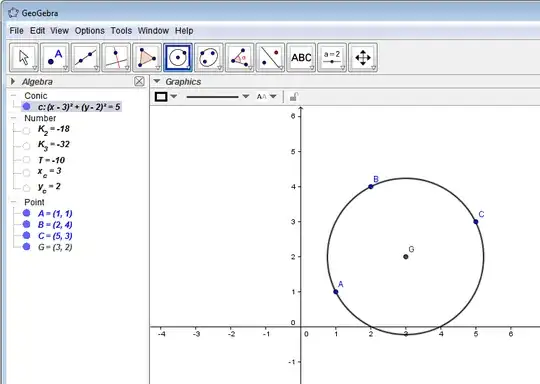The height and width of the screenshot is (384, 540).
Task: Select the Polygon tool
Action: (x=147, y=58)
